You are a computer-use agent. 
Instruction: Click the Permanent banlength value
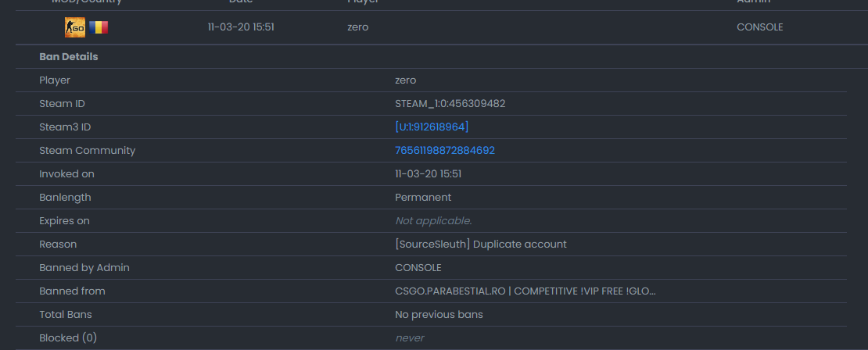[423, 198]
